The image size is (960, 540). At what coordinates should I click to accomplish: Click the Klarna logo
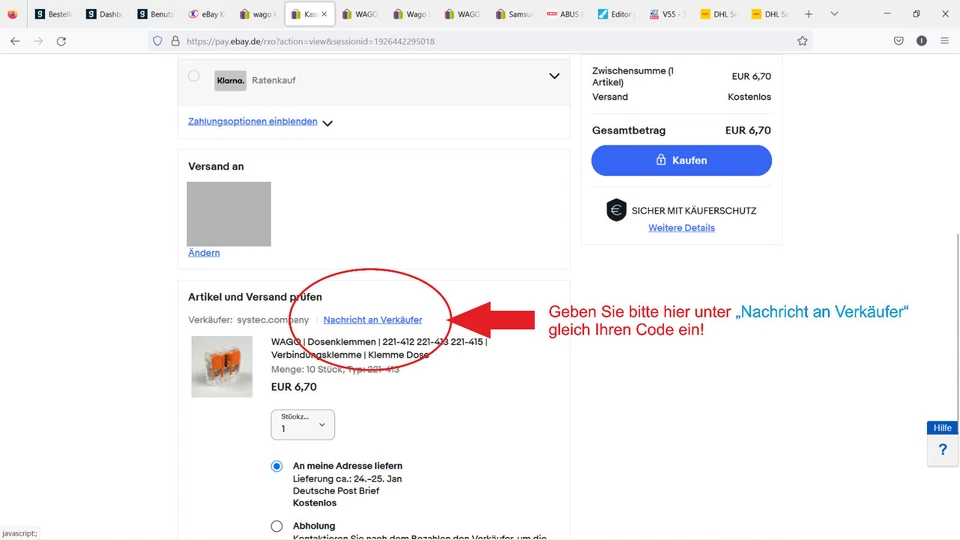[230, 80]
